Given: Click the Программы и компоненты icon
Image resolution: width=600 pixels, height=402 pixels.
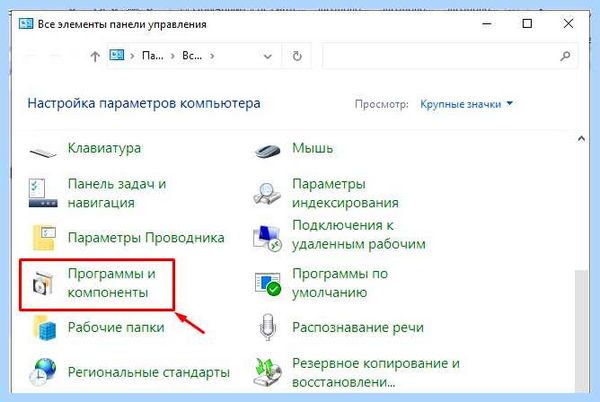Looking at the screenshot, I should 42,283.
